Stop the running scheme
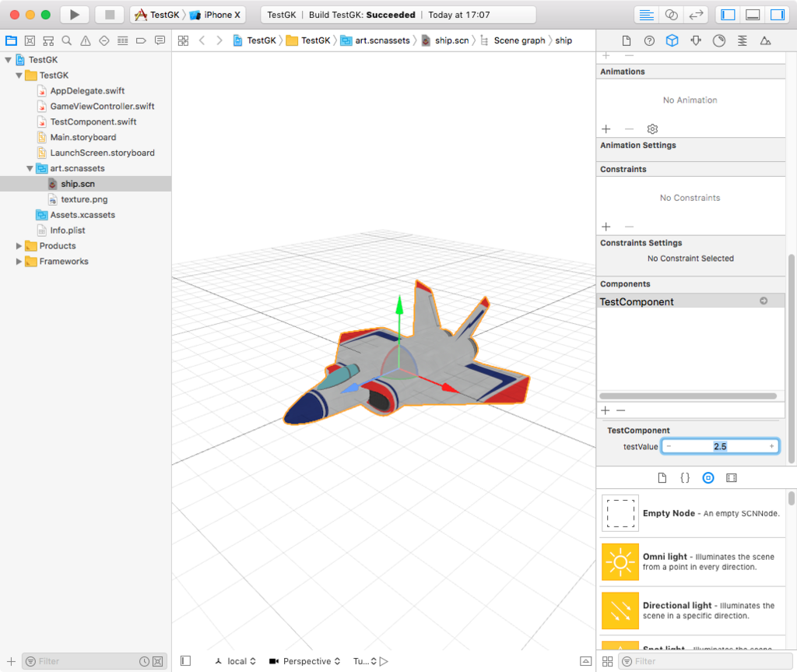The image size is (797, 672). [x=109, y=15]
